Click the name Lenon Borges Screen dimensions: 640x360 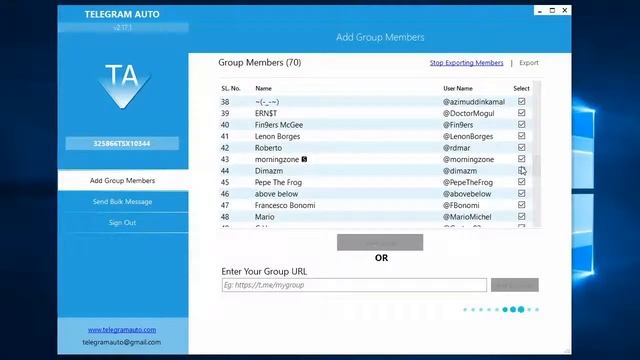pyautogui.click(x=278, y=136)
